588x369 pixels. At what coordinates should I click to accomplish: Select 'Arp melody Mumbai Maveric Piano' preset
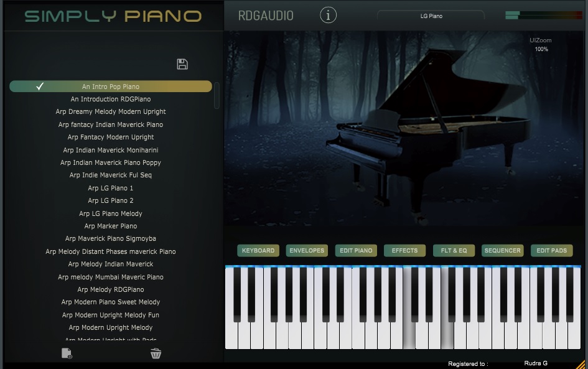point(111,277)
